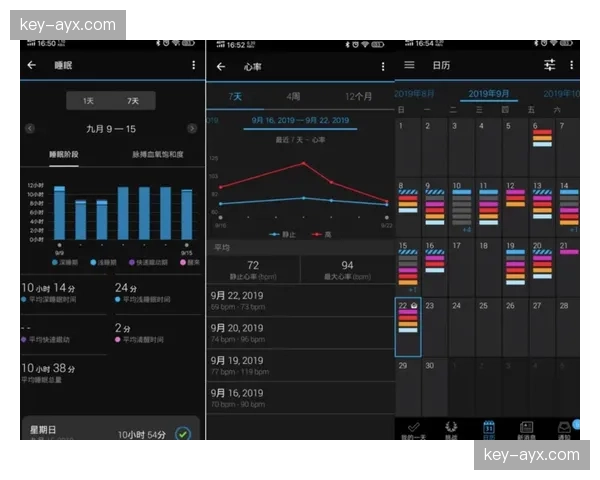Select calendar day 10

pos(461,207)
